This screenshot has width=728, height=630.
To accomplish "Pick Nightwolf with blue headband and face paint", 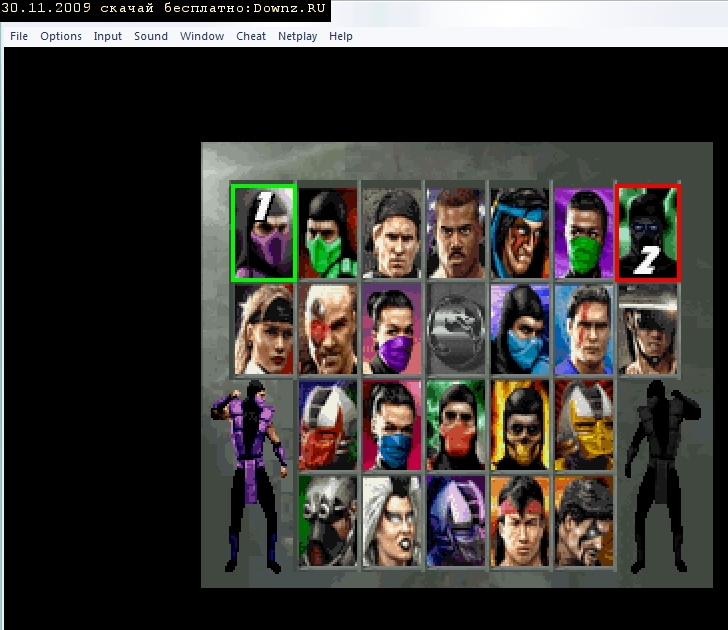I will click(x=520, y=233).
